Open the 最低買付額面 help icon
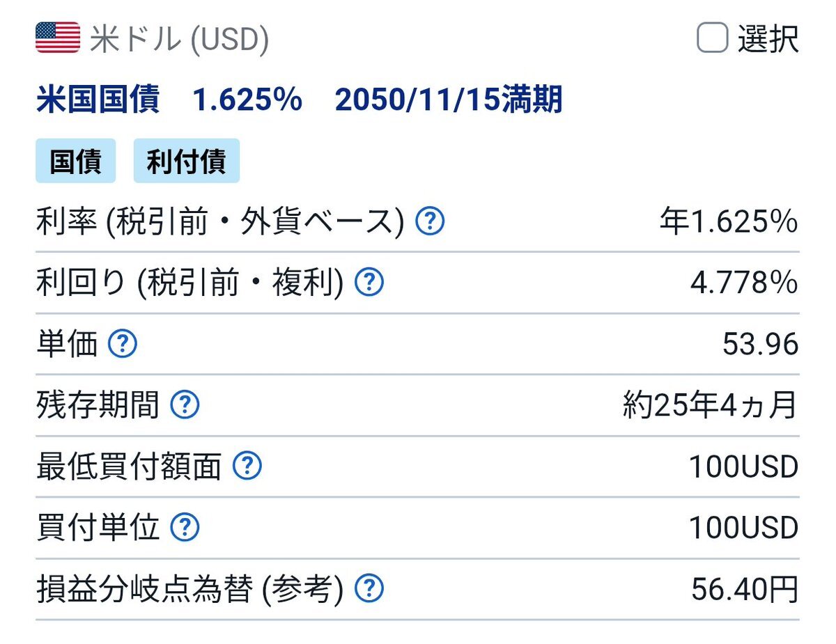Screen dimensions: 836x644 click(247, 466)
